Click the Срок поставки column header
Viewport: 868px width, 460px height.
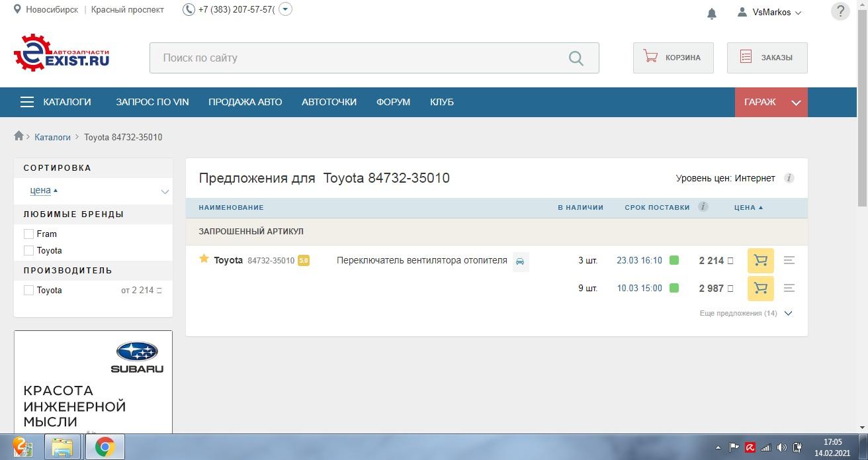tap(657, 207)
